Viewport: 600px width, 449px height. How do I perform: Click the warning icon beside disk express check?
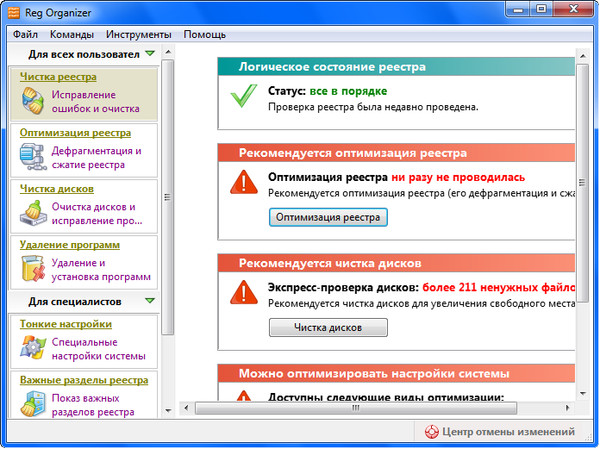[x=243, y=292]
